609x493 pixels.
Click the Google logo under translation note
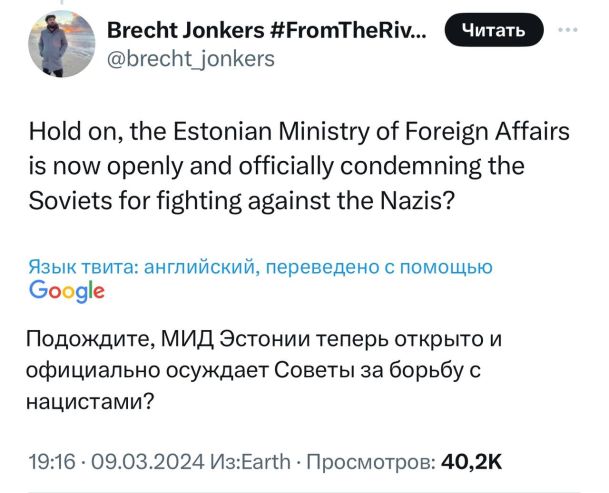pos(67,290)
